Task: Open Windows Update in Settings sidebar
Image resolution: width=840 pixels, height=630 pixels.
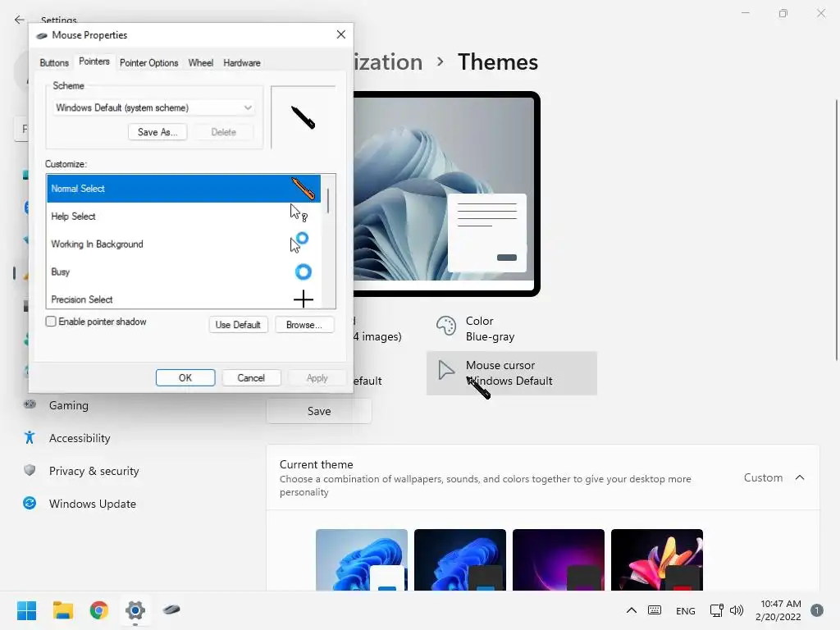Action: click(92, 504)
